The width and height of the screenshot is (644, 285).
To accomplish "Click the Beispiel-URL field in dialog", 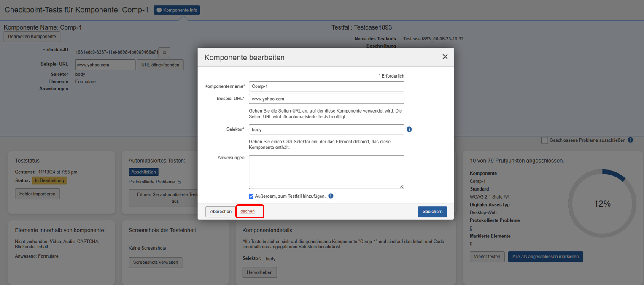I will coord(326,99).
